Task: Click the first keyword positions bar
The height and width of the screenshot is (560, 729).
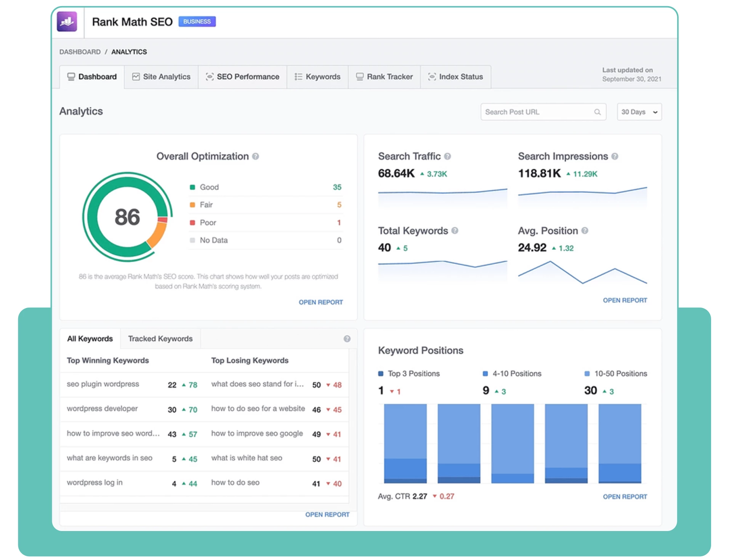Action: (405, 444)
